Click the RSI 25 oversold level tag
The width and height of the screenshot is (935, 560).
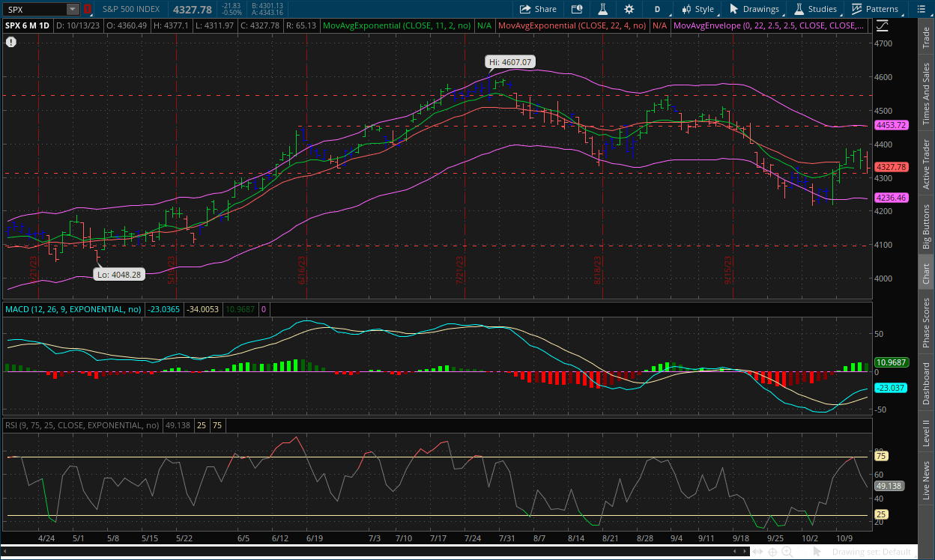point(881,514)
